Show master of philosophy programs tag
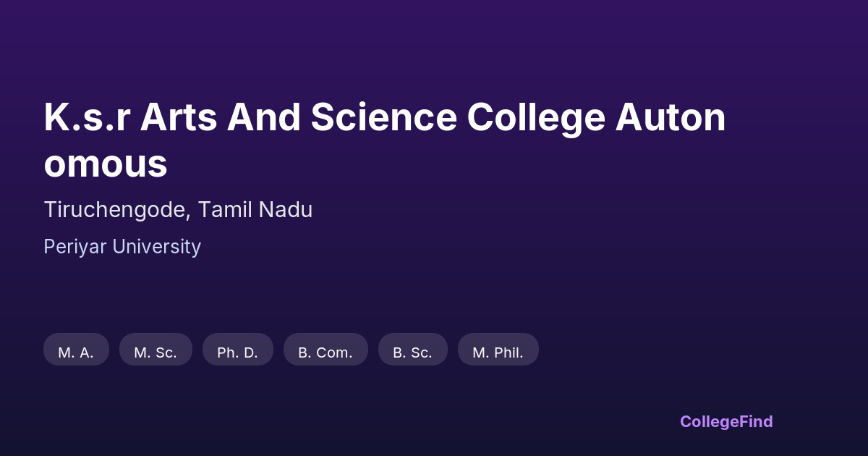Screen dimensions: 868x456 pyautogui.click(x=498, y=350)
